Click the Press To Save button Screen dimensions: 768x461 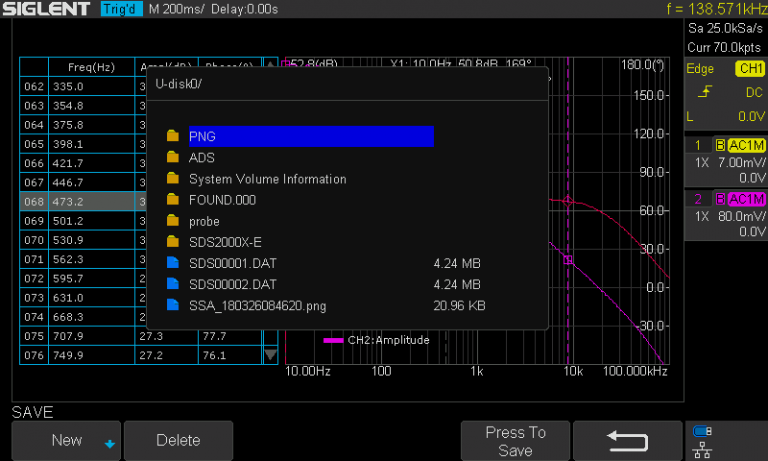coord(515,441)
